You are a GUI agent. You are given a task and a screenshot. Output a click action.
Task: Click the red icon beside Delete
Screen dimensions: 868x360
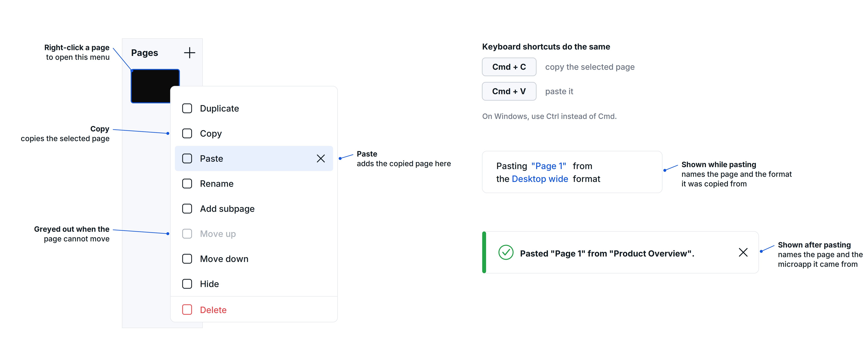pyautogui.click(x=187, y=310)
